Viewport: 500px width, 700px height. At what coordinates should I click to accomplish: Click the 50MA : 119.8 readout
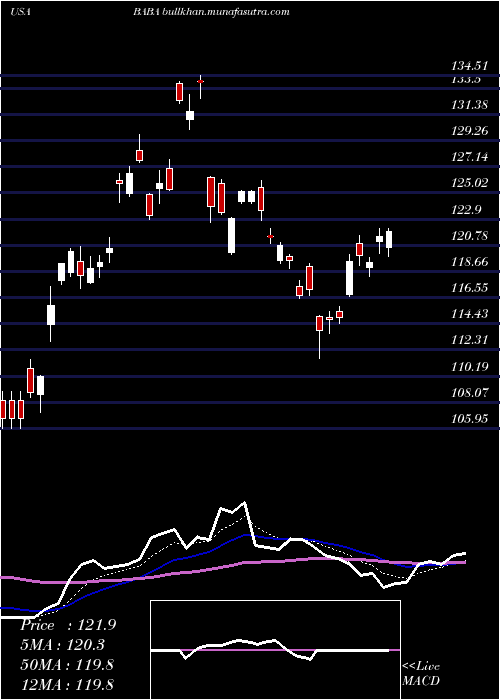pos(67,665)
